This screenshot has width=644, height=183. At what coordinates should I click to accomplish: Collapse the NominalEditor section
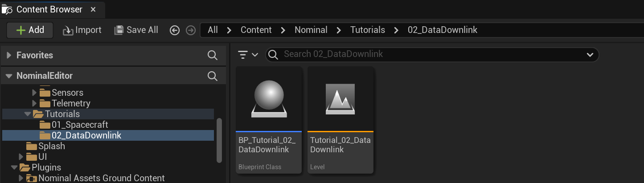[x=9, y=76]
